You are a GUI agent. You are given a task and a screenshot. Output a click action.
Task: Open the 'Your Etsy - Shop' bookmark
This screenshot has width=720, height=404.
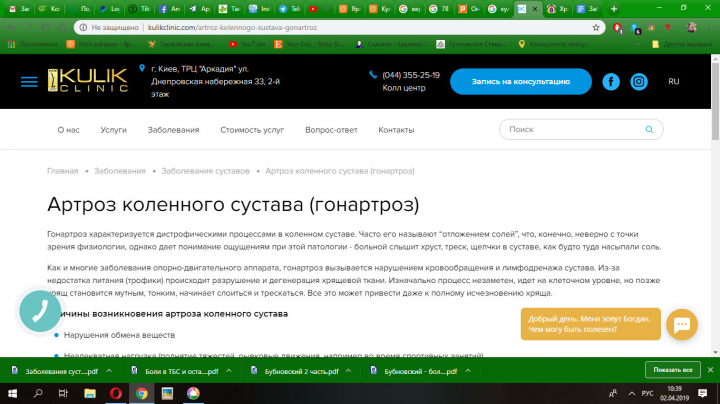pyautogui.click(x=309, y=44)
